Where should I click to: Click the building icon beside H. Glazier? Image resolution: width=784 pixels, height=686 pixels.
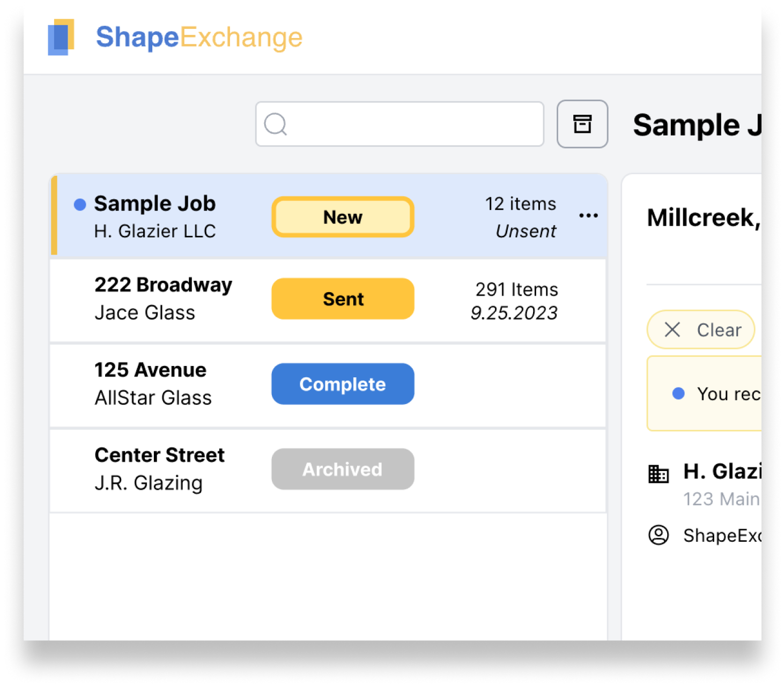point(659,474)
